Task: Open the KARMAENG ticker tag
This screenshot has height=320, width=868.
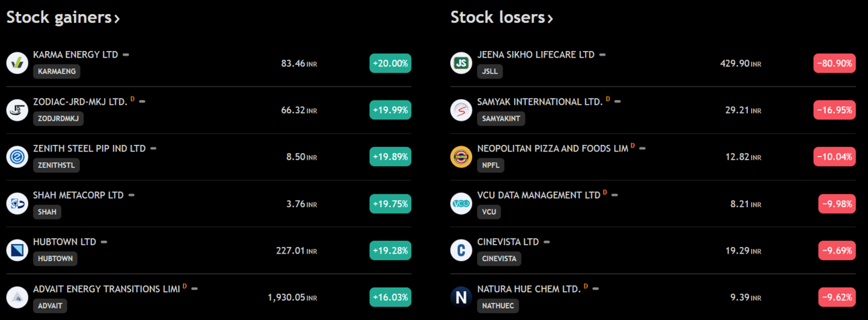Action: tap(56, 71)
